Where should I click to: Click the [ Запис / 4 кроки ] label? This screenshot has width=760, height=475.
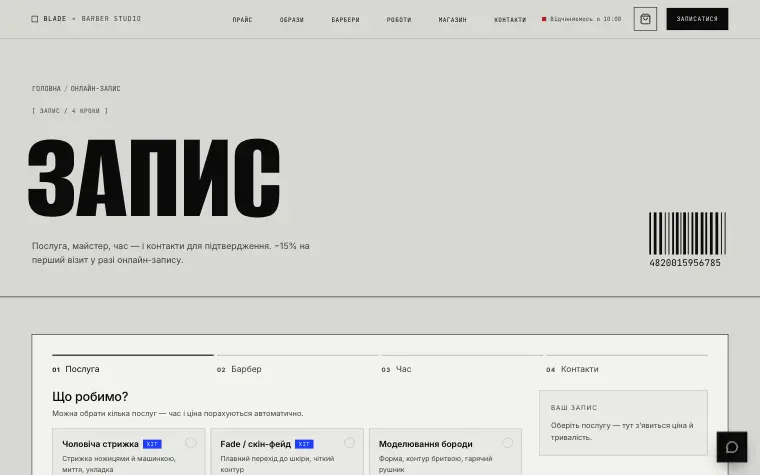(70, 111)
